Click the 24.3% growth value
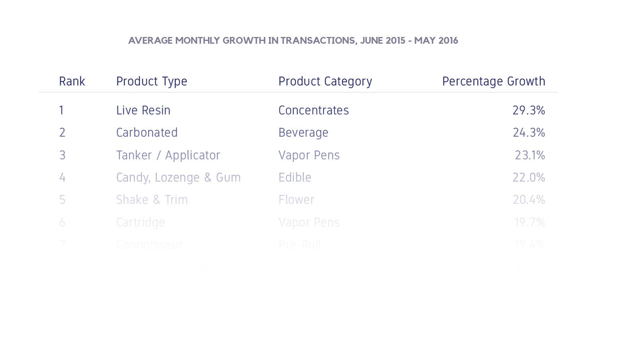633x364 pixels. tap(529, 132)
